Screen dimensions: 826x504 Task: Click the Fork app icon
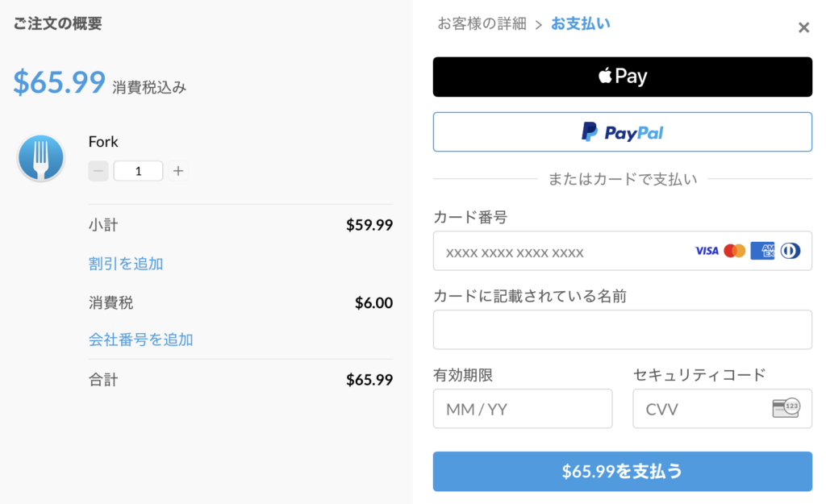coord(41,157)
